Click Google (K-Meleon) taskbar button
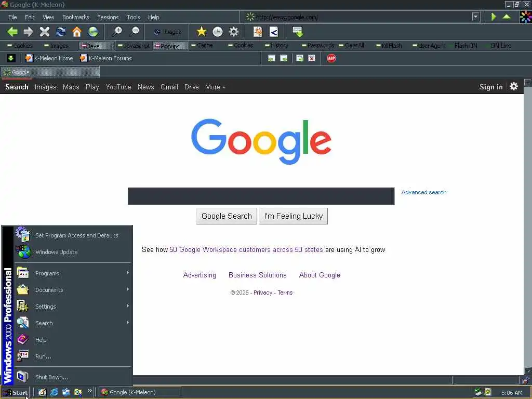Screen dimensions: 532x399 139,392
